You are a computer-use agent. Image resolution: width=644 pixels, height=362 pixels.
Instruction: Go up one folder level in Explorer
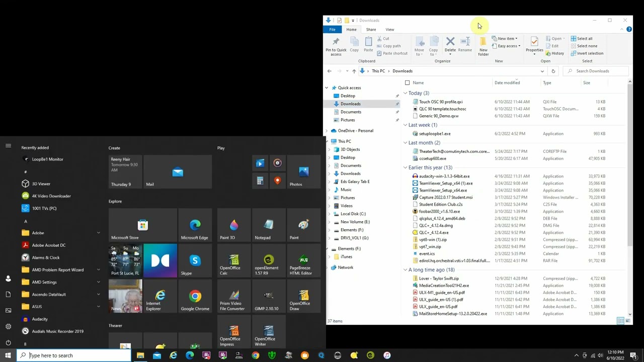click(354, 71)
